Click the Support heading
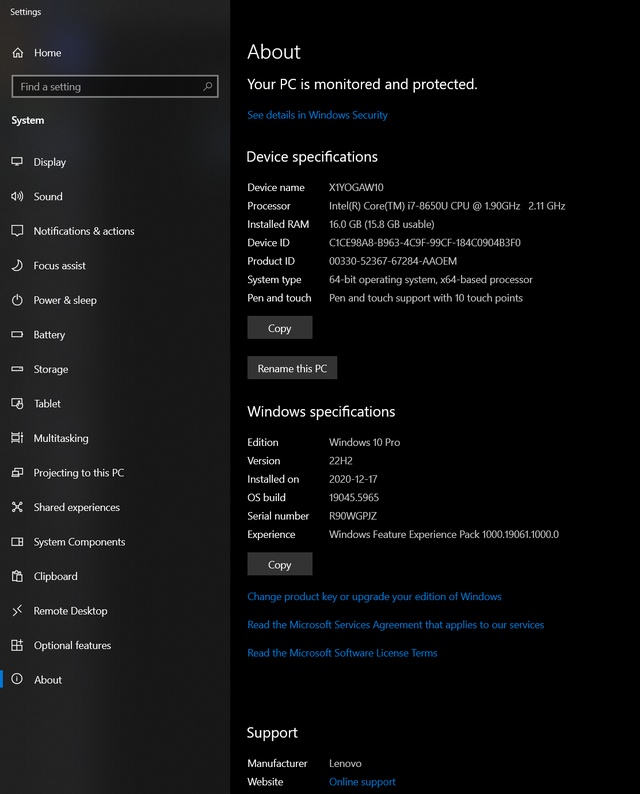 click(272, 733)
